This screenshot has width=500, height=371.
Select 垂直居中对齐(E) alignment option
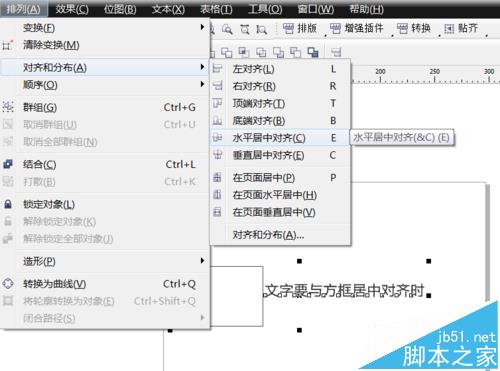click(280, 155)
